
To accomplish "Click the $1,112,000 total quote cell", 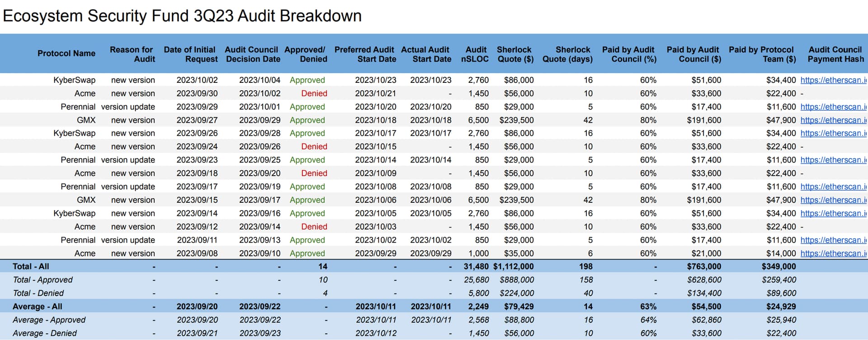I will click(x=514, y=267).
